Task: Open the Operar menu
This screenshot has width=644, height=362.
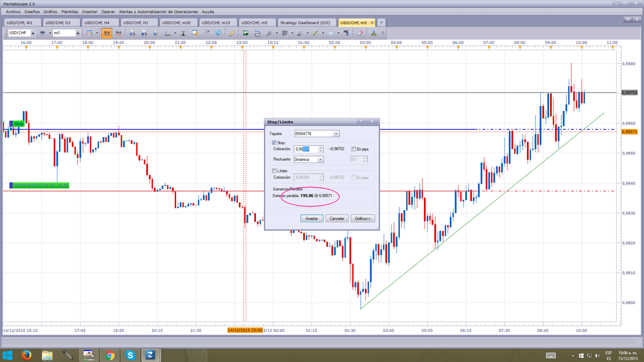Action: (108, 11)
